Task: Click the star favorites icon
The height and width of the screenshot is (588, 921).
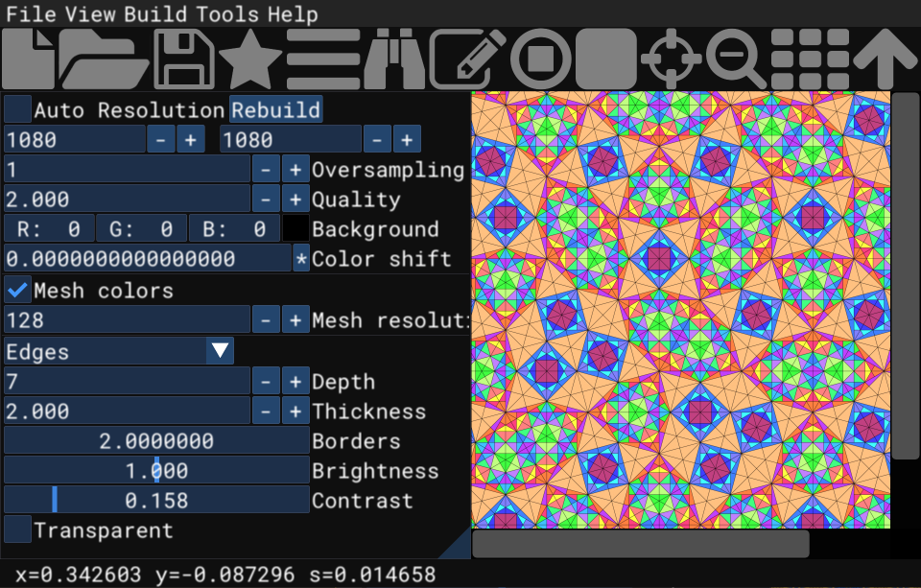Action: 249,59
